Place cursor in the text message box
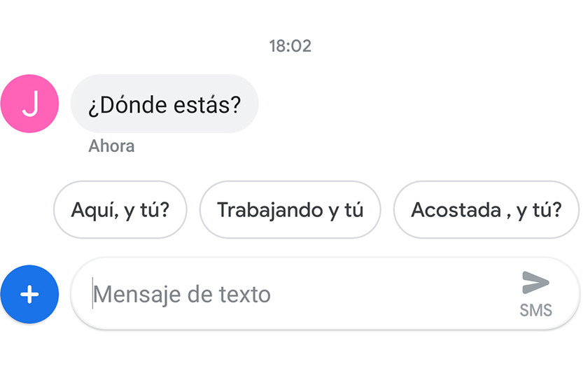This screenshot has width=588, height=392. click(301, 294)
